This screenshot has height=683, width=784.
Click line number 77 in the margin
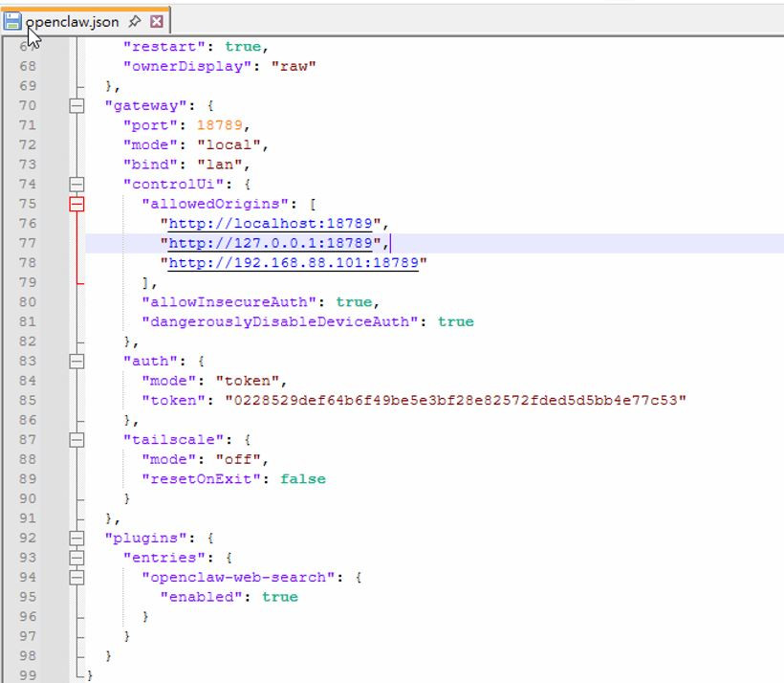click(28, 243)
